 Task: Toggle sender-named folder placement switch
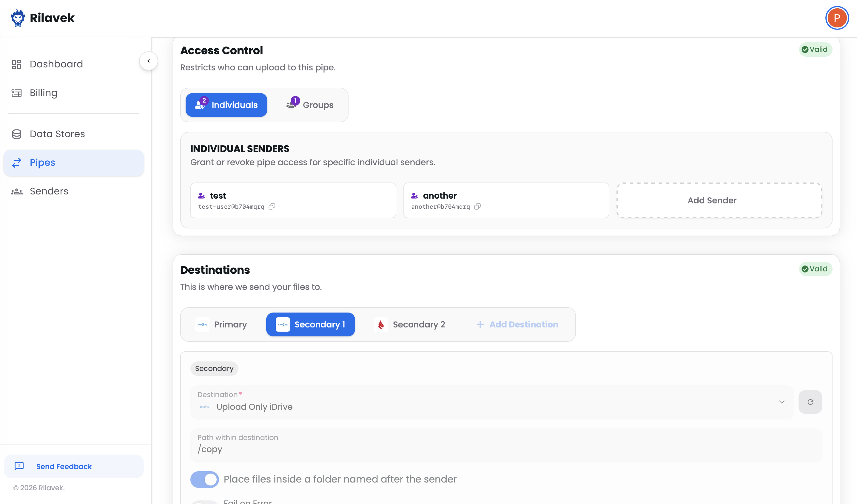pos(205,479)
